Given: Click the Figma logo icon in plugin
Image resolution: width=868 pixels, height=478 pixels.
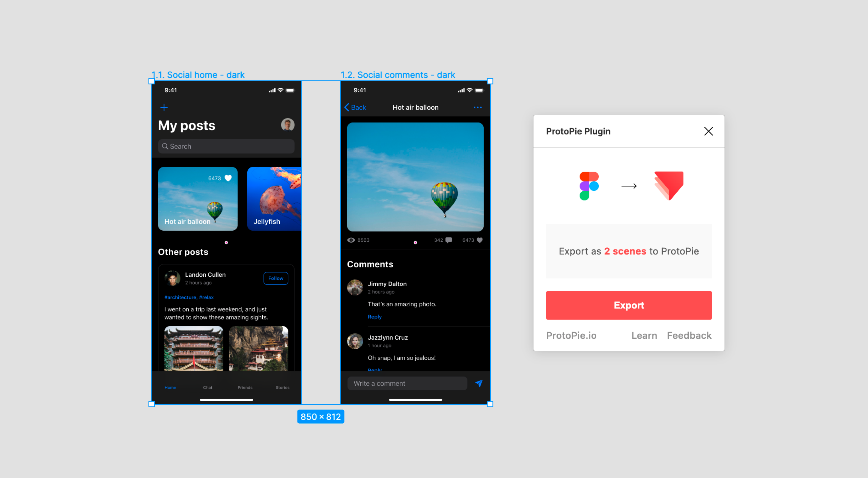Looking at the screenshot, I should 589,186.
